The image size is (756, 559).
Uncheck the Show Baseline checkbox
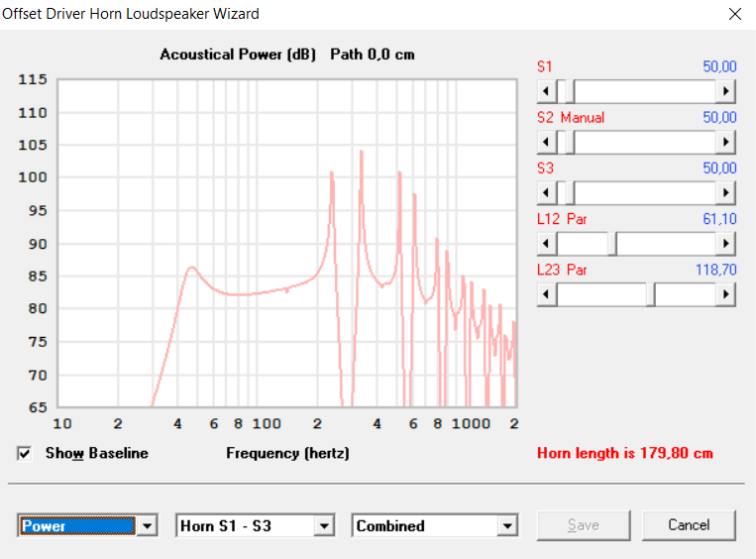pos(24,453)
